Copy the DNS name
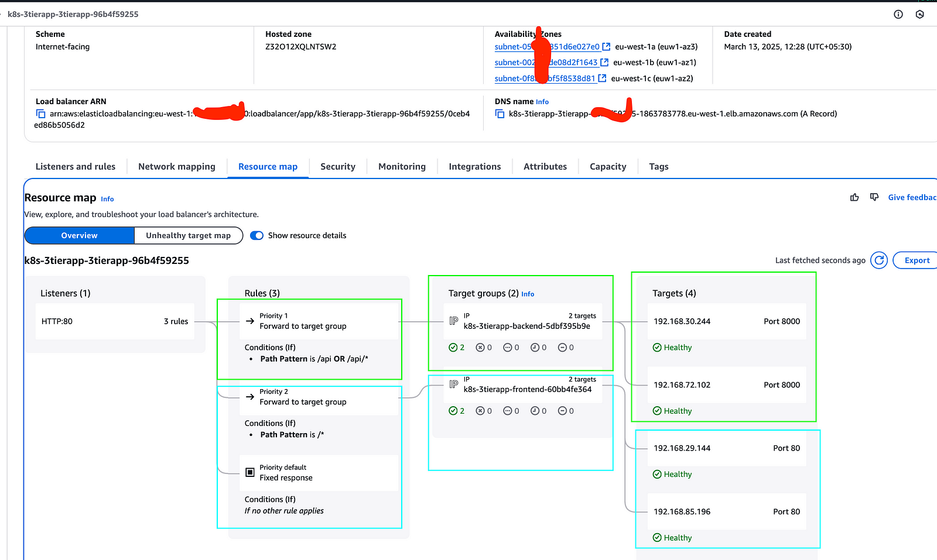This screenshot has width=937, height=560. (x=500, y=114)
